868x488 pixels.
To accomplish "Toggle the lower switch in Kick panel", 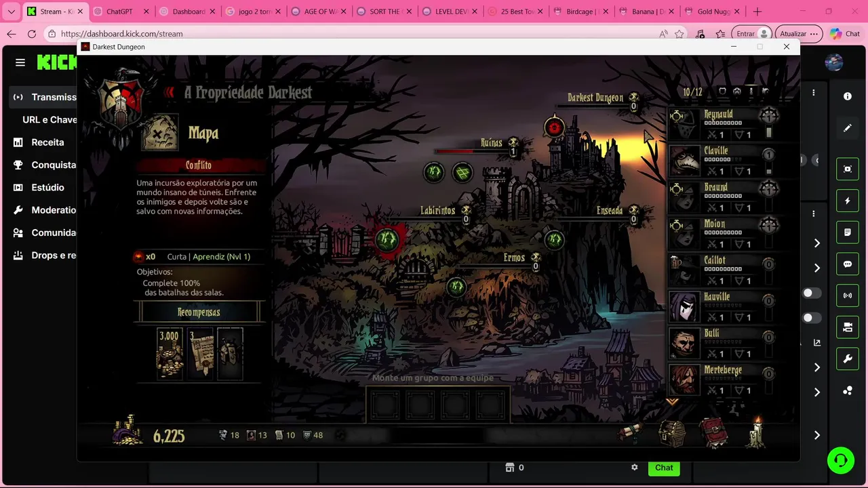I will pyautogui.click(x=812, y=318).
